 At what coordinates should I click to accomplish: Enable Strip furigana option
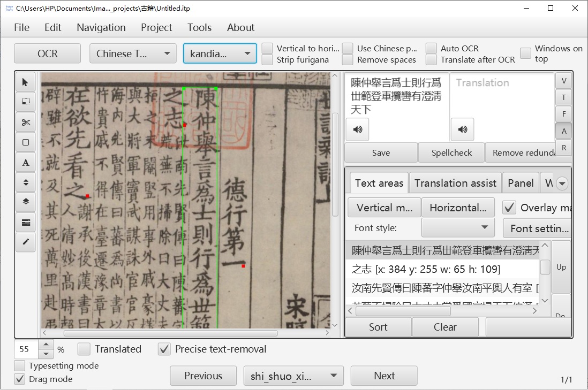click(267, 59)
